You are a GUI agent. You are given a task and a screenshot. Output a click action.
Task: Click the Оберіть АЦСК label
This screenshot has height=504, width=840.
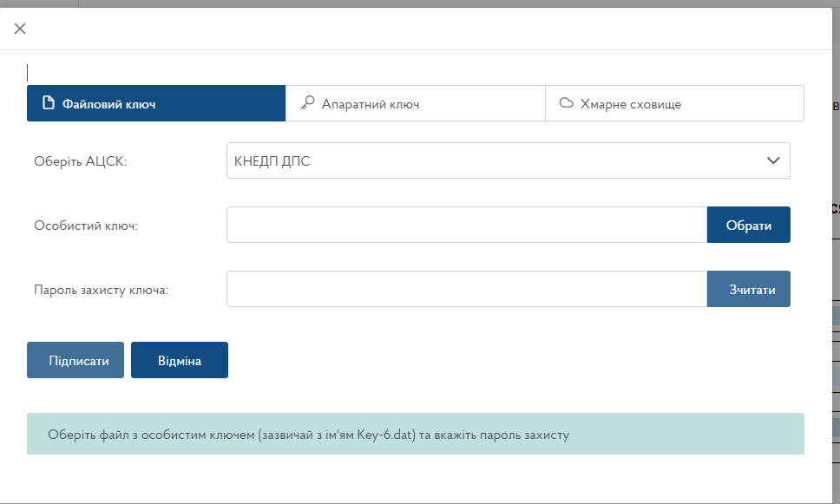pos(81,161)
